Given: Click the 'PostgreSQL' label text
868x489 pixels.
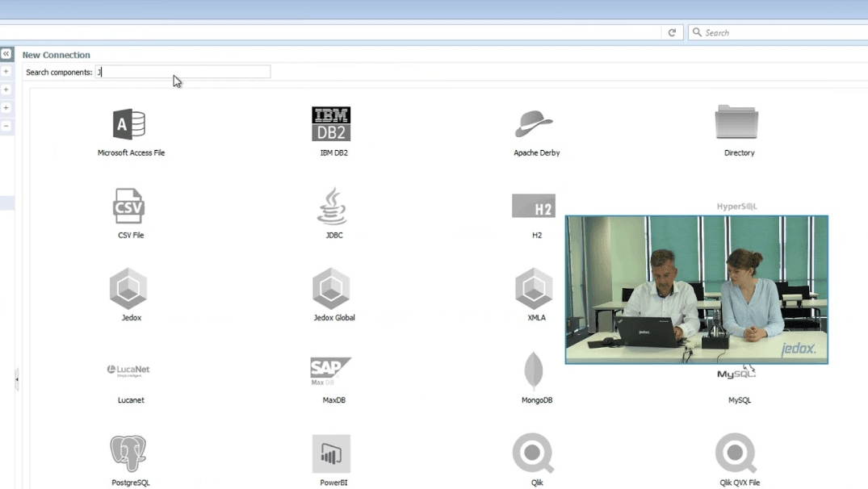Looking at the screenshot, I should pyautogui.click(x=131, y=483).
